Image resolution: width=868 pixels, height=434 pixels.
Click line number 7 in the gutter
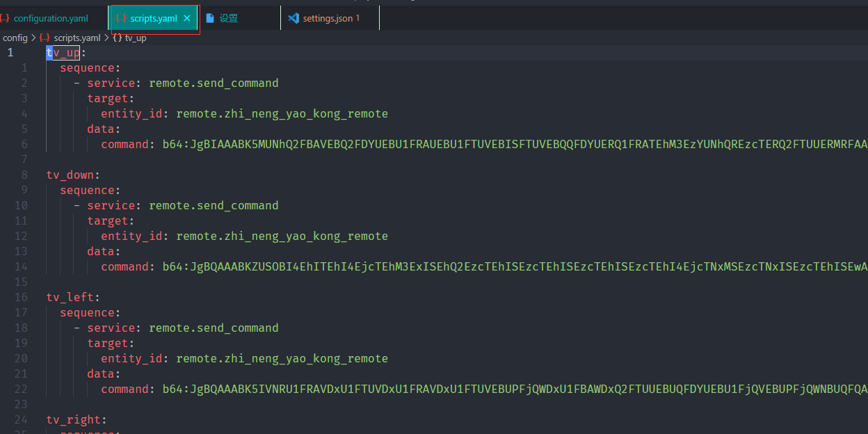pyautogui.click(x=24, y=159)
